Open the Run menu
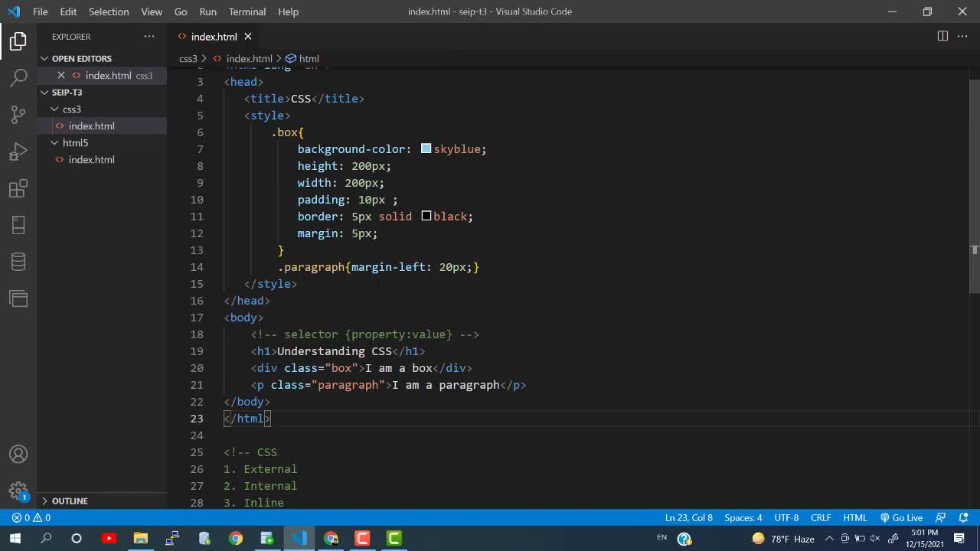 [207, 11]
